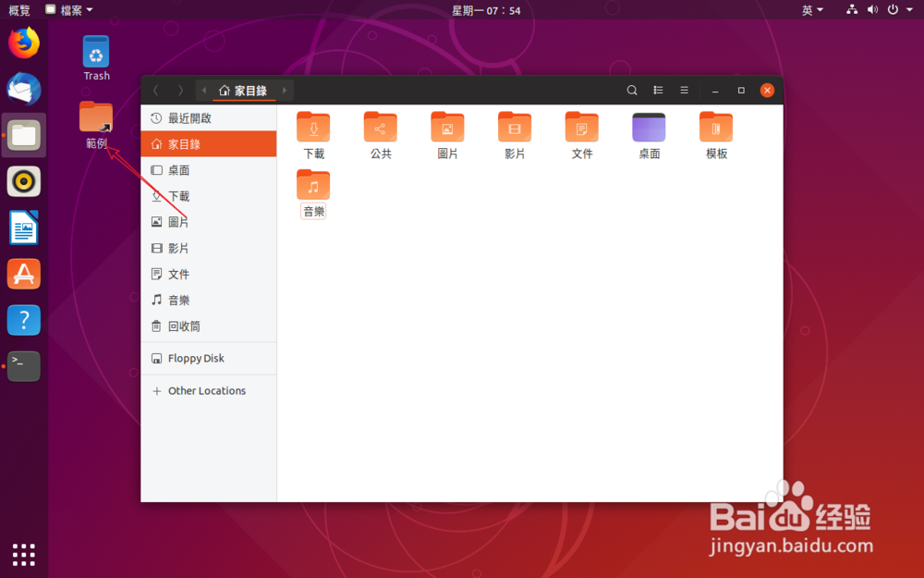
Task: Open the 公共 folder
Action: (381, 135)
